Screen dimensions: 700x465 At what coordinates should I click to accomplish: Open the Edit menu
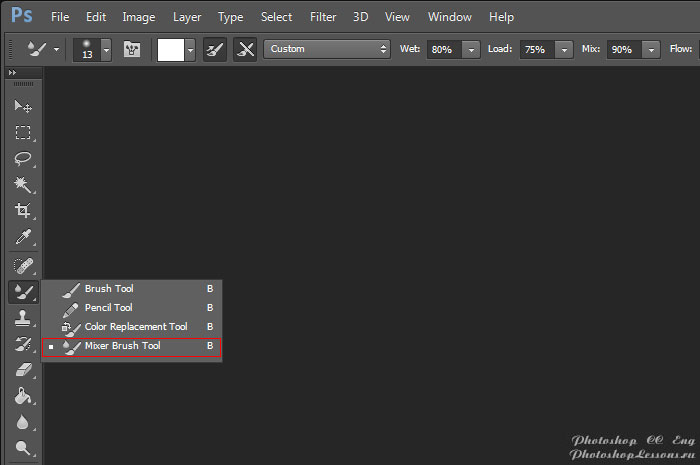[96, 17]
